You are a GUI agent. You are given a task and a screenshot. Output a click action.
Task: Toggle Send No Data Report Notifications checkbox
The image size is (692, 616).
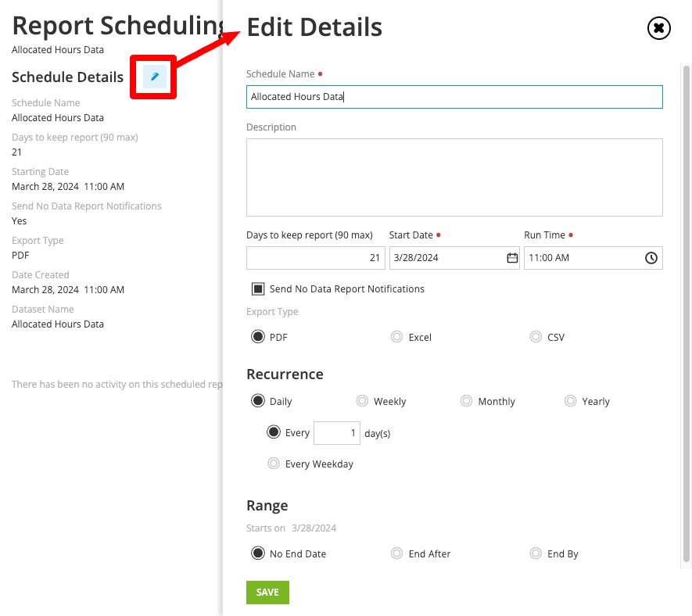(258, 289)
